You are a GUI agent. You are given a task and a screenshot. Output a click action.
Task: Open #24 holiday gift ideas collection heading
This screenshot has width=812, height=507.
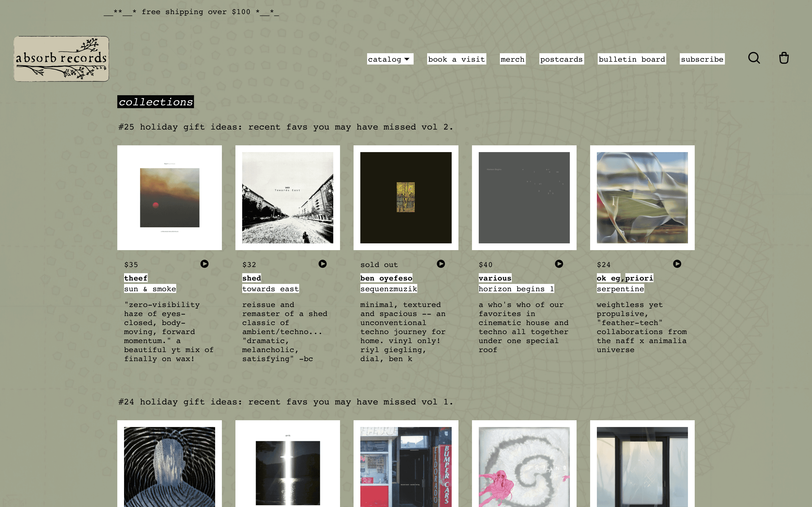[x=286, y=402]
